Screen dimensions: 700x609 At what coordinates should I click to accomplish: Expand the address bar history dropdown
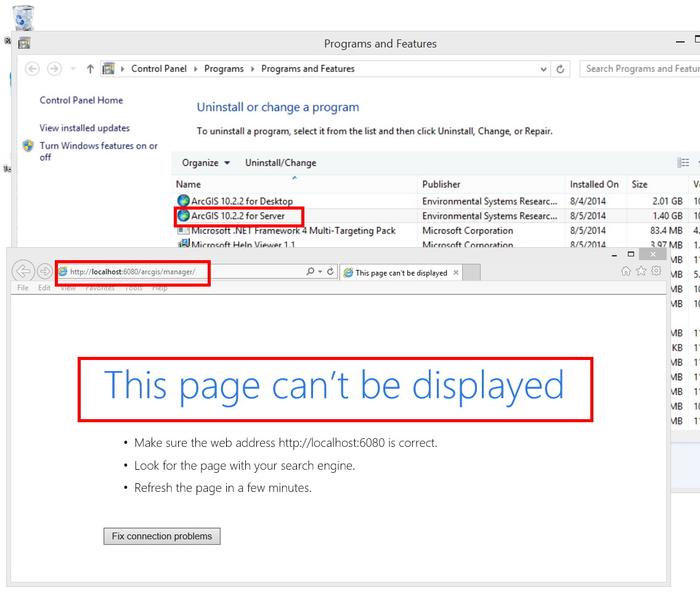pyautogui.click(x=543, y=69)
